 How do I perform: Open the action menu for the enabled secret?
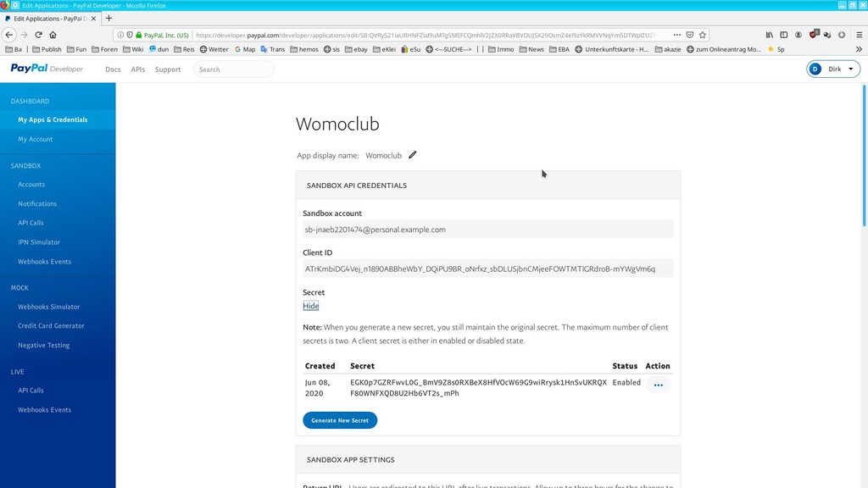point(658,385)
